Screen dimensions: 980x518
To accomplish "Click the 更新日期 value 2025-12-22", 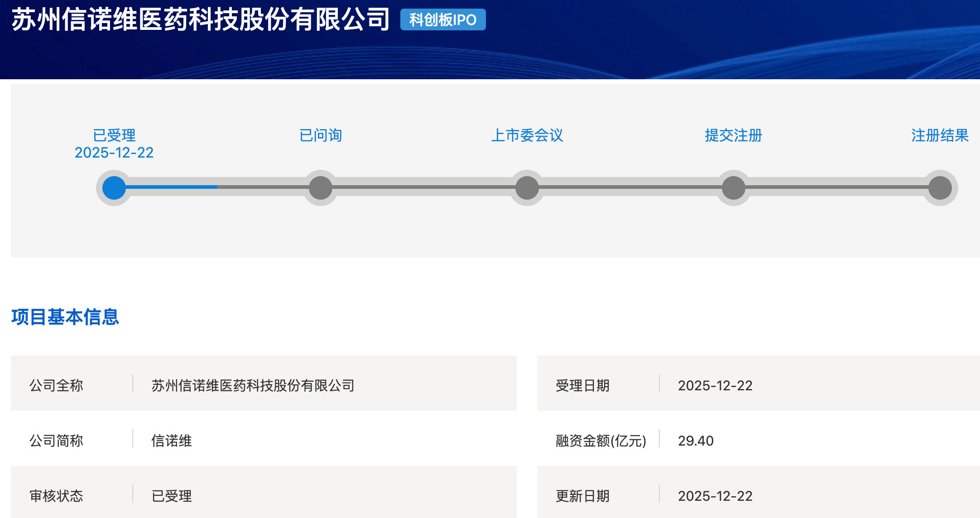I will click(715, 496).
